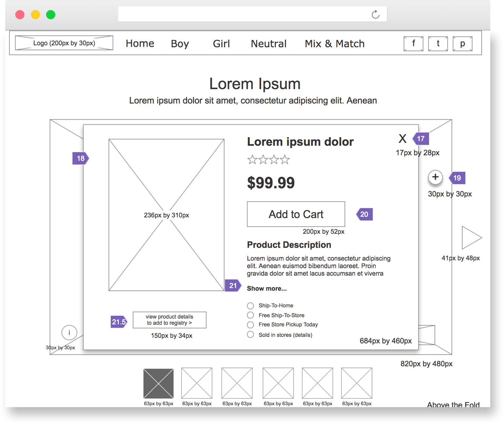Click the plus circle hotspot icon
The height and width of the screenshot is (427, 504).
[435, 177]
